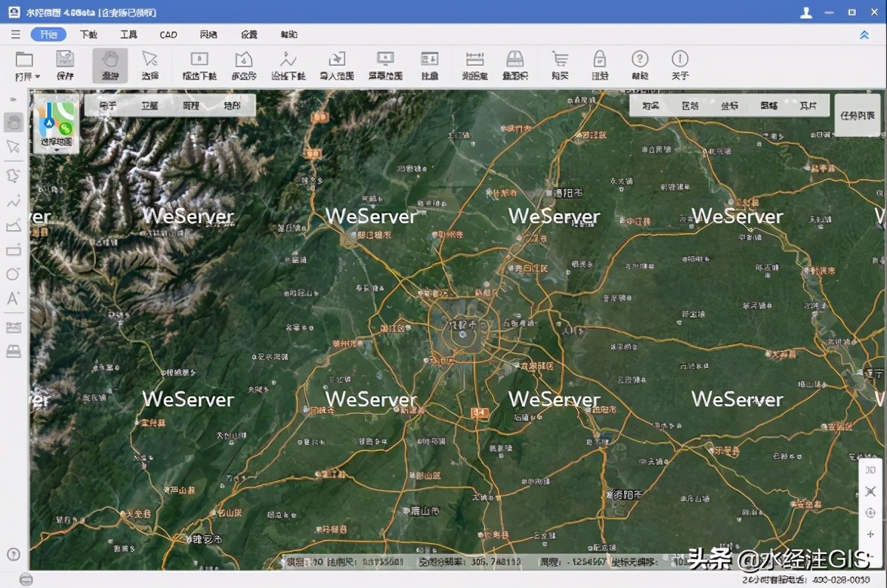Click the Coordinates button on the map overlay bar
Screen dimensions: 887x588
click(730, 106)
